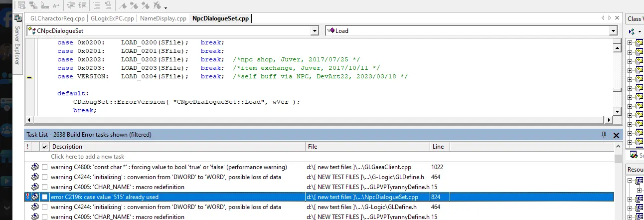The height and width of the screenshot is (220, 644).
Task: Click the 'default:' code line
Action: pyautogui.click(x=73, y=93)
